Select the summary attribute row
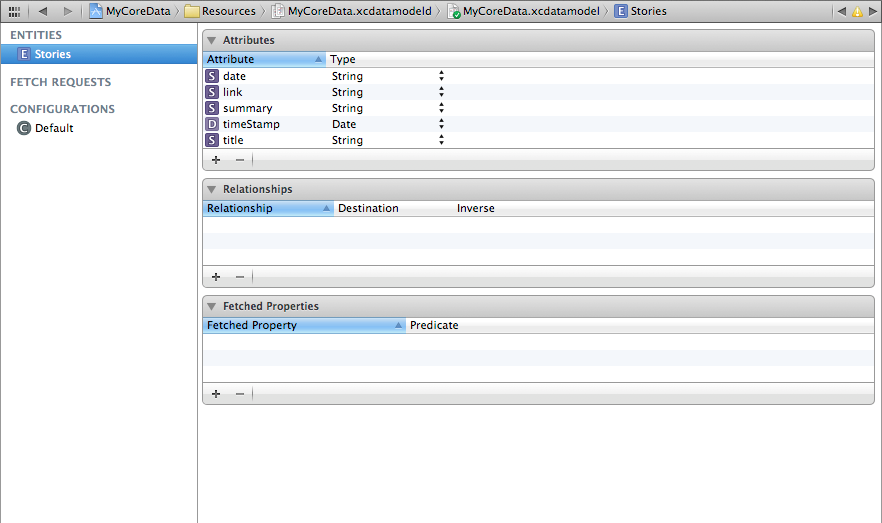 click(248, 108)
